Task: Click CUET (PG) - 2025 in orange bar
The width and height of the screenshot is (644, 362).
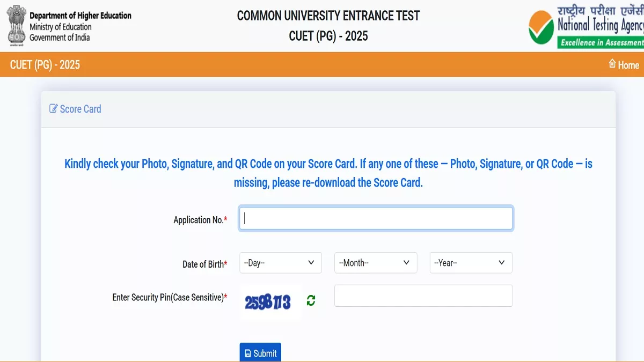Action: point(45,65)
